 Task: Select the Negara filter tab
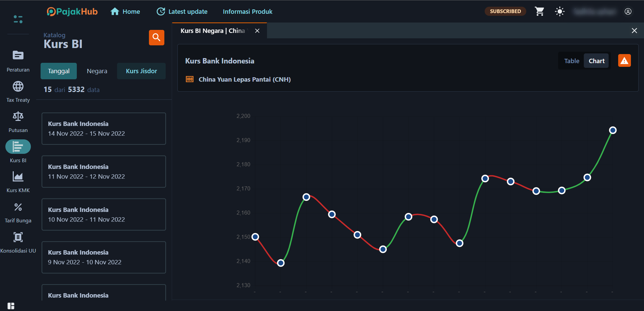[x=97, y=71]
